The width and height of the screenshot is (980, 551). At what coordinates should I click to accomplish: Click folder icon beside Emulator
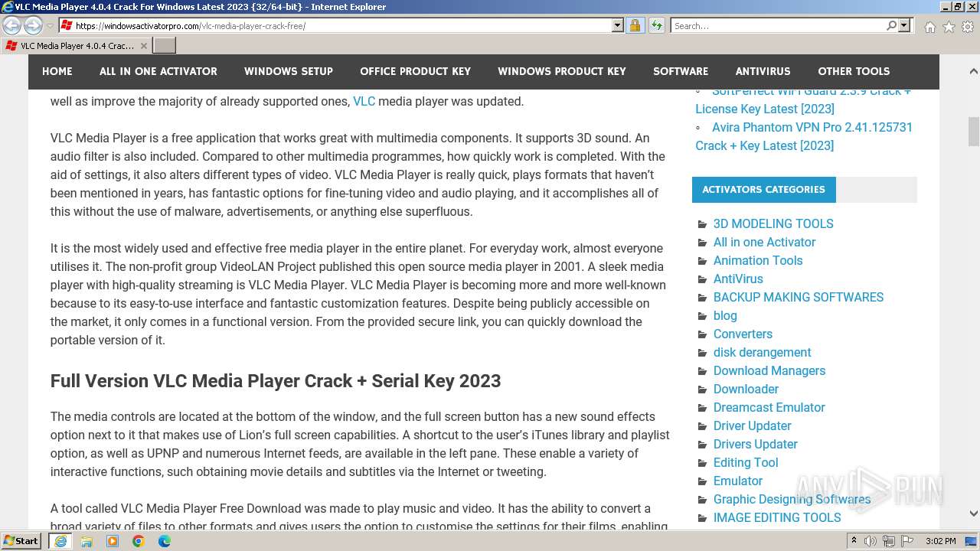pos(702,481)
